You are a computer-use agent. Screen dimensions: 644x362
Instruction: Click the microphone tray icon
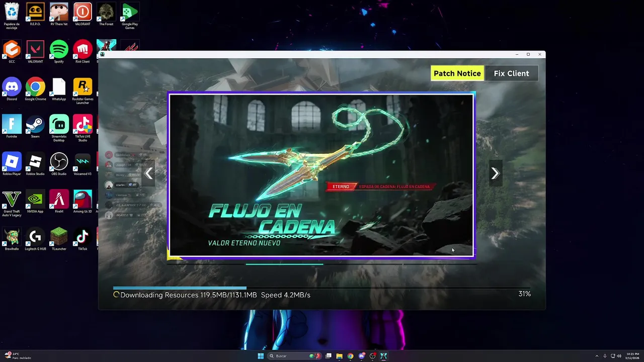point(605,356)
